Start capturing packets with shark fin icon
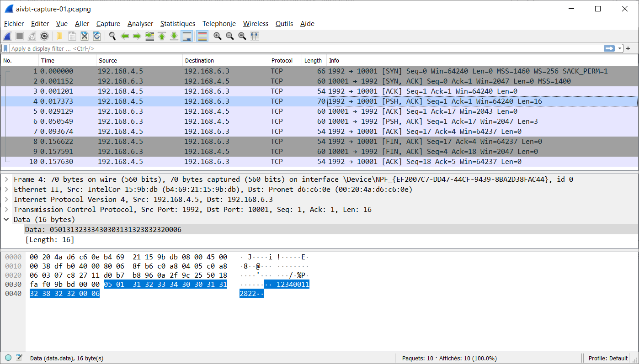 7,36
